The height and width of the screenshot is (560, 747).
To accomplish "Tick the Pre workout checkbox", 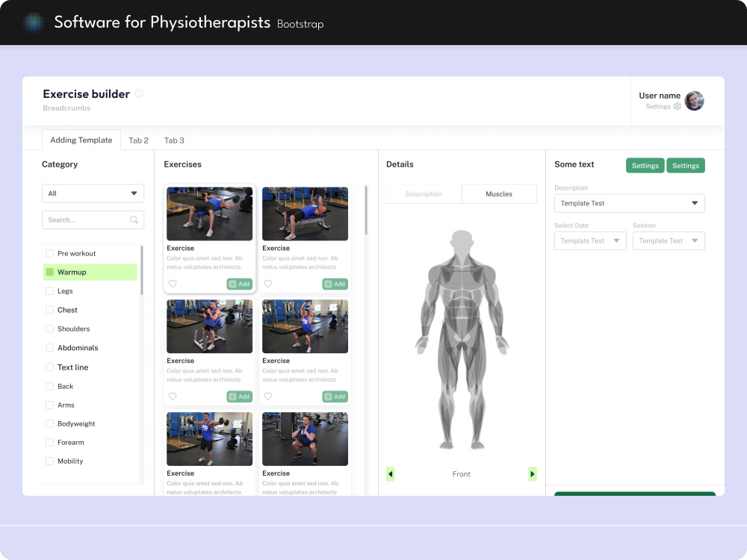I will coord(49,253).
